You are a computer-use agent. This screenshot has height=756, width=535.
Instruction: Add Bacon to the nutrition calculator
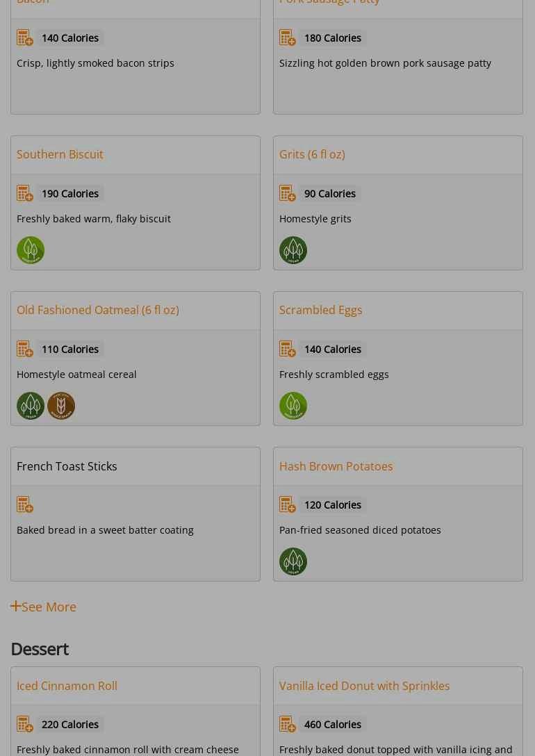pyautogui.click(x=25, y=38)
